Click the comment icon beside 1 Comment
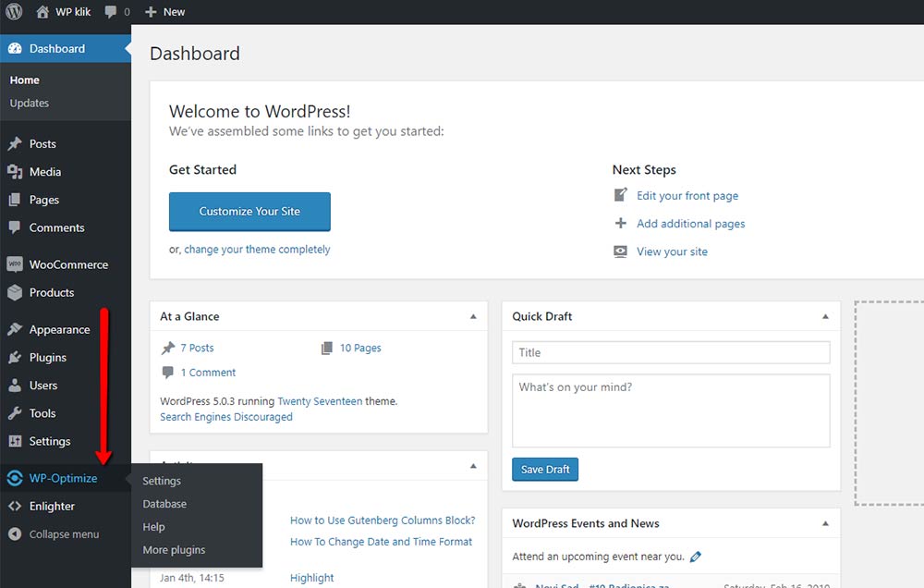Viewport: 924px width, 588px height. pyautogui.click(x=168, y=373)
